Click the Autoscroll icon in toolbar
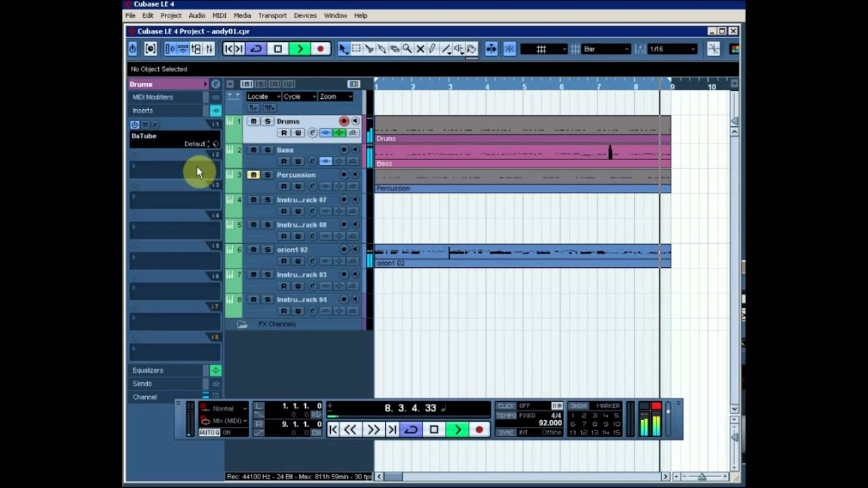The width and height of the screenshot is (868, 488). tap(491, 49)
